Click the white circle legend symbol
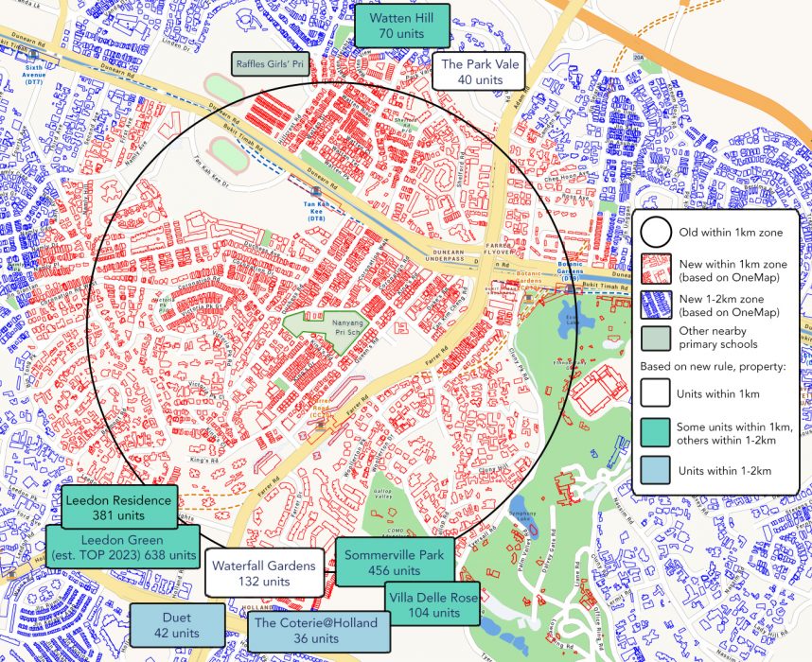 point(656,233)
